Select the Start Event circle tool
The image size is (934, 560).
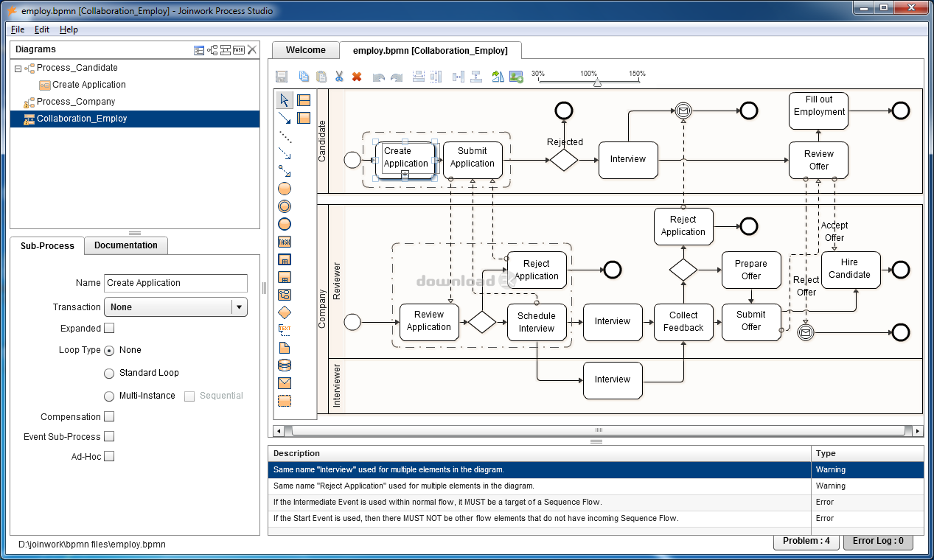285,189
